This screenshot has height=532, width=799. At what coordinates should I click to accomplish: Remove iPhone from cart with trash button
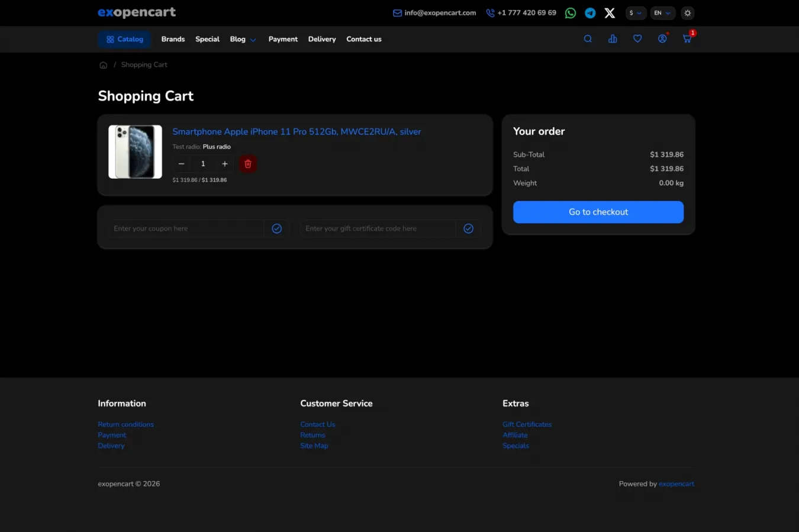pos(248,164)
